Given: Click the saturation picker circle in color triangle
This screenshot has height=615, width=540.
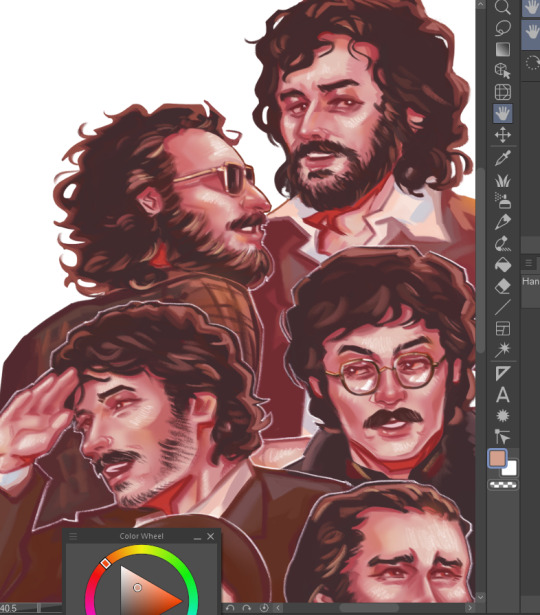Looking at the screenshot, I should click(x=137, y=588).
